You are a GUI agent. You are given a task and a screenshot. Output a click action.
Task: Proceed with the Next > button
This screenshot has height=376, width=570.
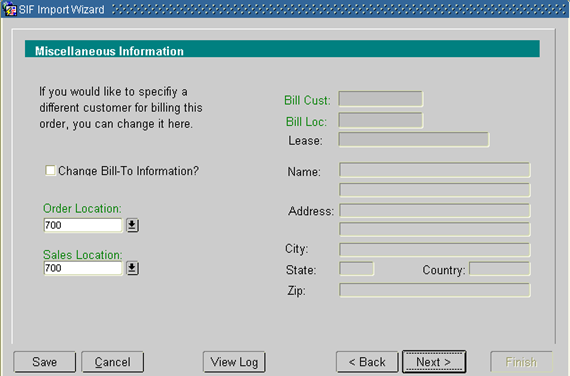pos(434,362)
